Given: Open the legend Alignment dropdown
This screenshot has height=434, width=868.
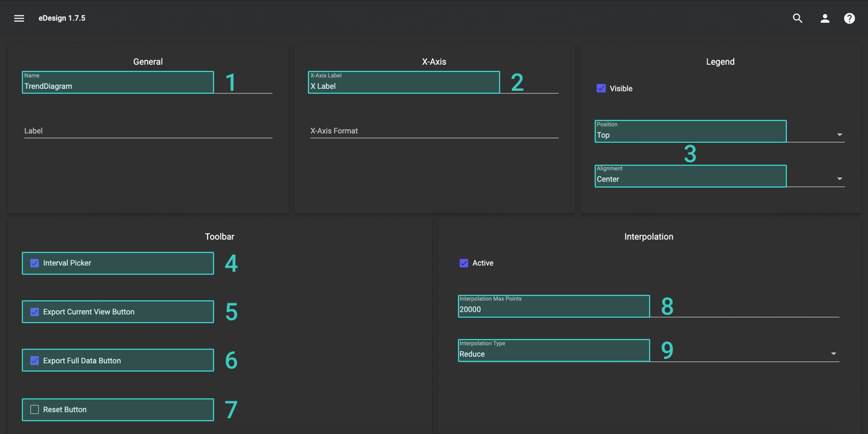Looking at the screenshot, I should click(839, 179).
